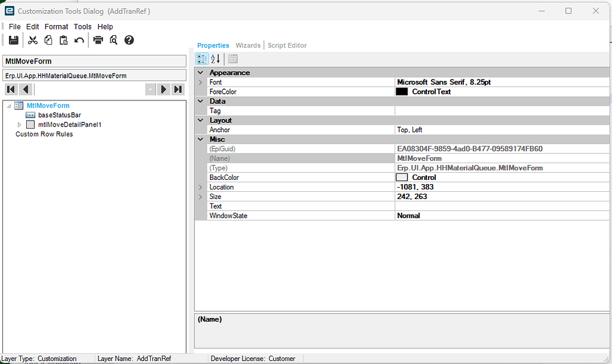Click the previous record navigation button
Viewport: 612px width, 364px height.
click(25, 89)
